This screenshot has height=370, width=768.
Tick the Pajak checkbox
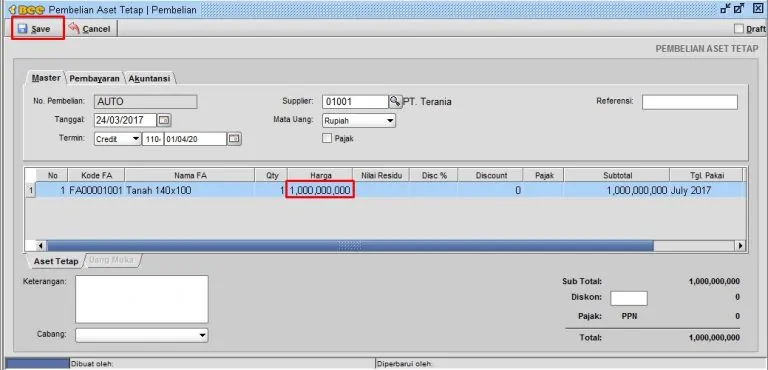[327, 139]
